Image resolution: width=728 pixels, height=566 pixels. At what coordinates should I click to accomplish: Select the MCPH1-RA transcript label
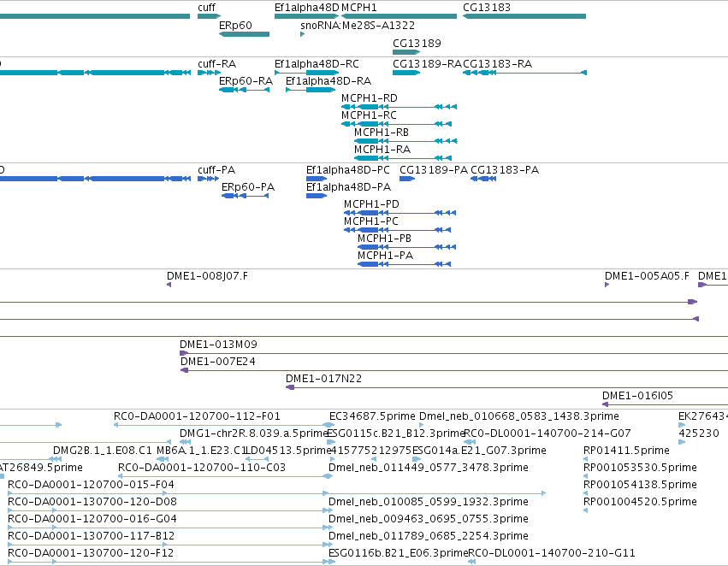382,150
